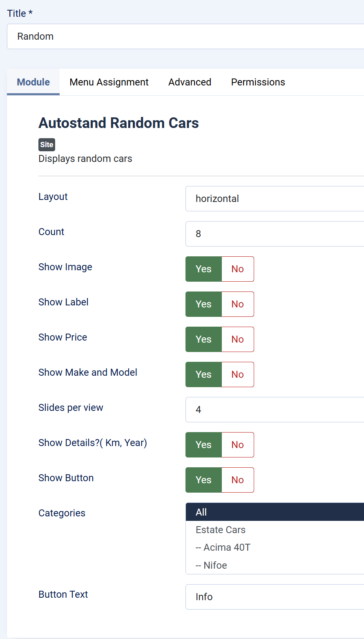Set Show Image to No
The width and height of the screenshot is (364, 639).
237,269
